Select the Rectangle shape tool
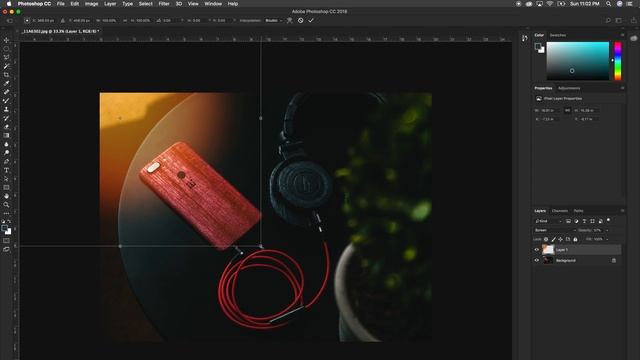 pos(6,187)
